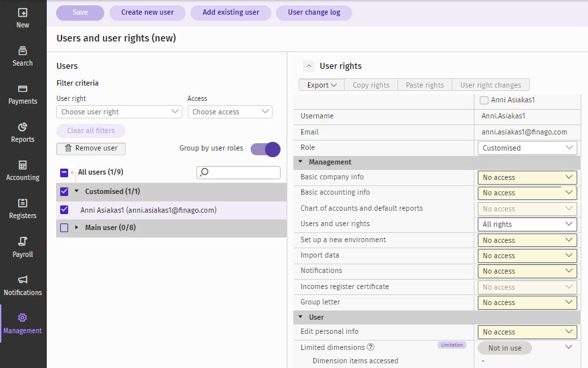The width and height of the screenshot is (588, 368).
Task: Click Create new user
Action: click(148, 13)
